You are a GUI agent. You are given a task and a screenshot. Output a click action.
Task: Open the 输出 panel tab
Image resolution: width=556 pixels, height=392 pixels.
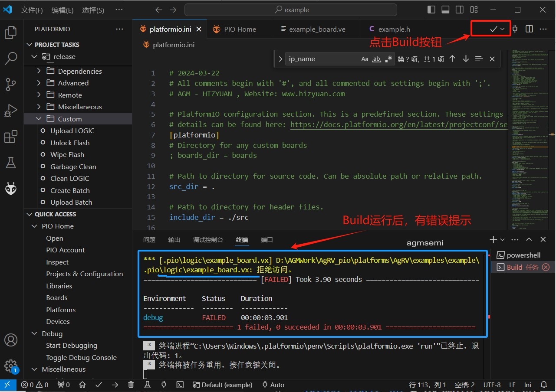coord(174,240)
